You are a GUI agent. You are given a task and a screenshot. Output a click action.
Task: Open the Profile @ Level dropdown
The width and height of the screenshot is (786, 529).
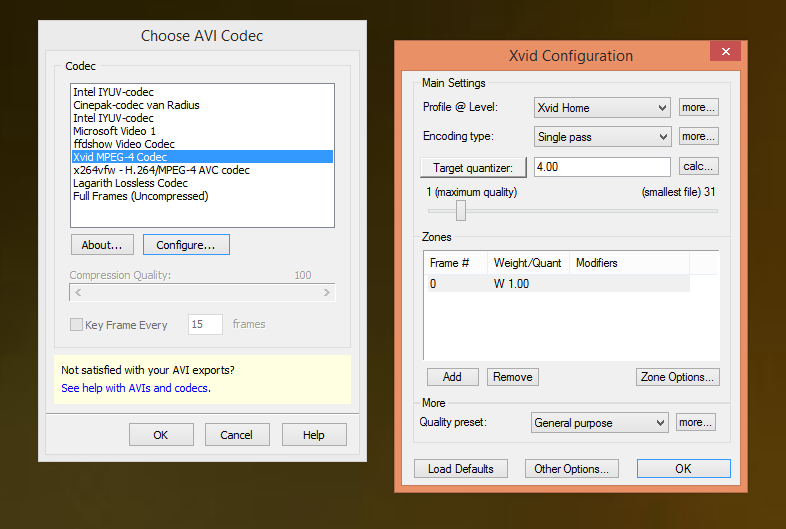602,108
